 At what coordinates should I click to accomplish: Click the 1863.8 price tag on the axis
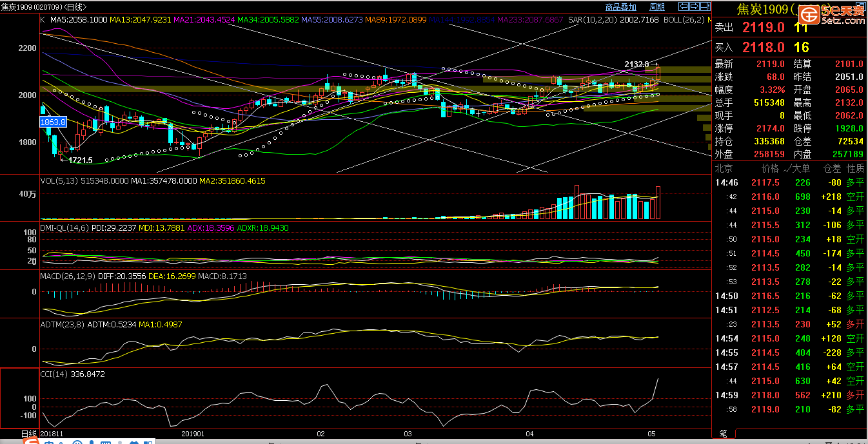tap(52, 121)
